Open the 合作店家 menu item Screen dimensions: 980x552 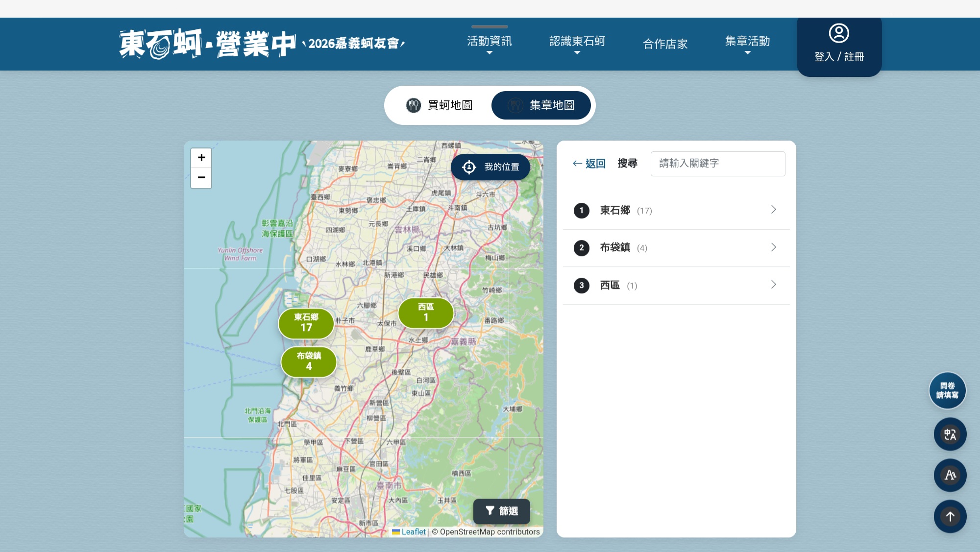(x=665, y=44)
